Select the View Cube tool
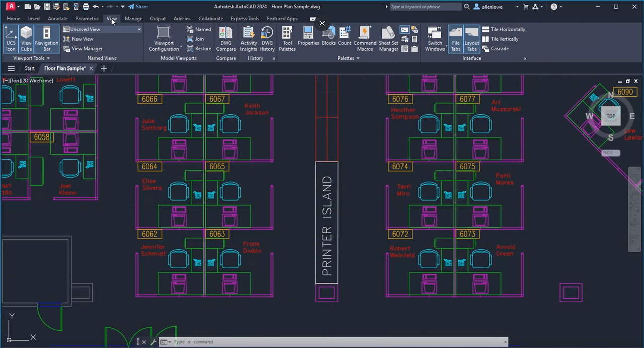The width and height of the screenshot is (644, 348). [x=26, y=39]
